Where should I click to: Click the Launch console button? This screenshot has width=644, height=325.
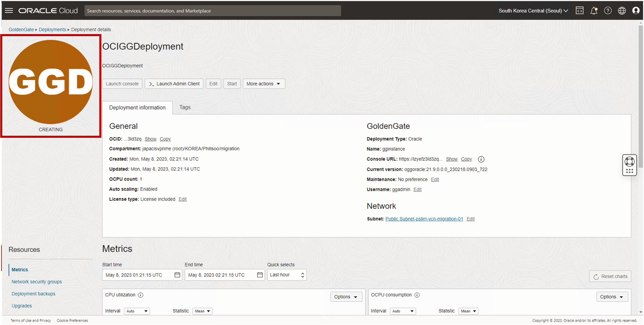(122, 84)
